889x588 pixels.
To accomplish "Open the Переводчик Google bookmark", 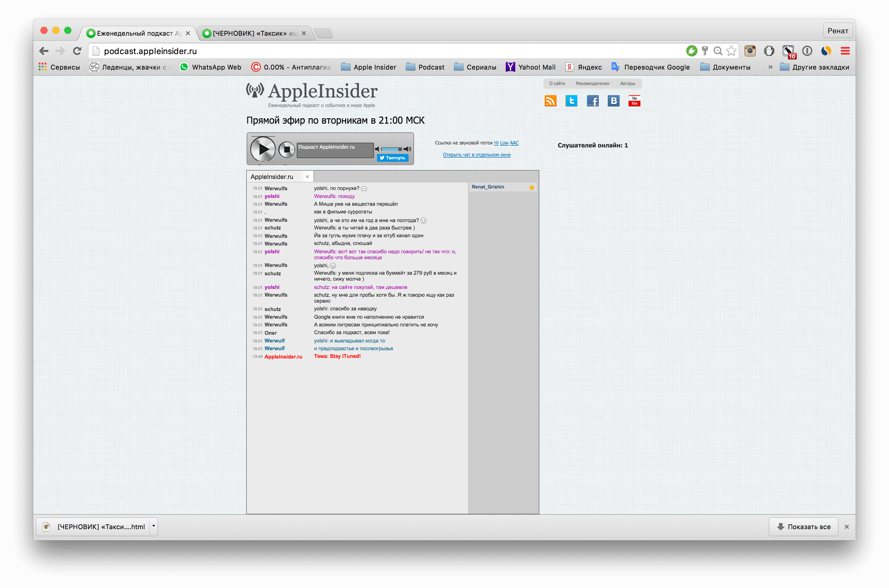I will tap(651, 67).
